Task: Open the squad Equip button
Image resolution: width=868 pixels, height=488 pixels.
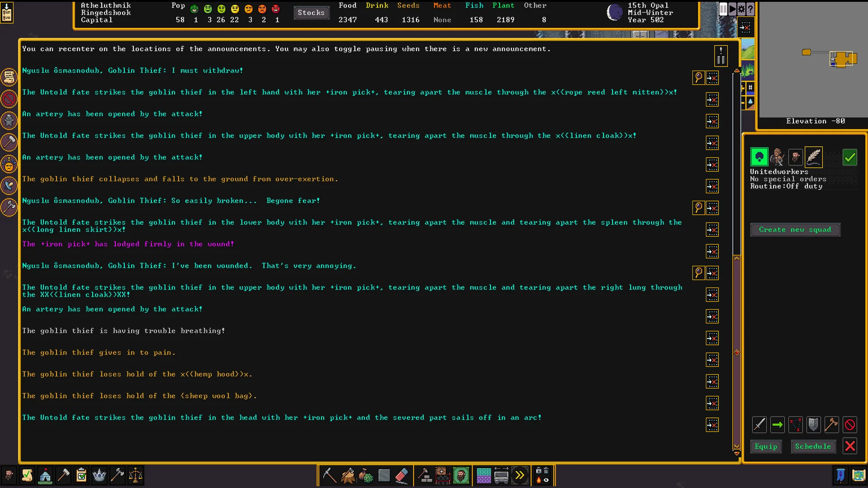Action: pyautogui.click(x=766, y=446)
